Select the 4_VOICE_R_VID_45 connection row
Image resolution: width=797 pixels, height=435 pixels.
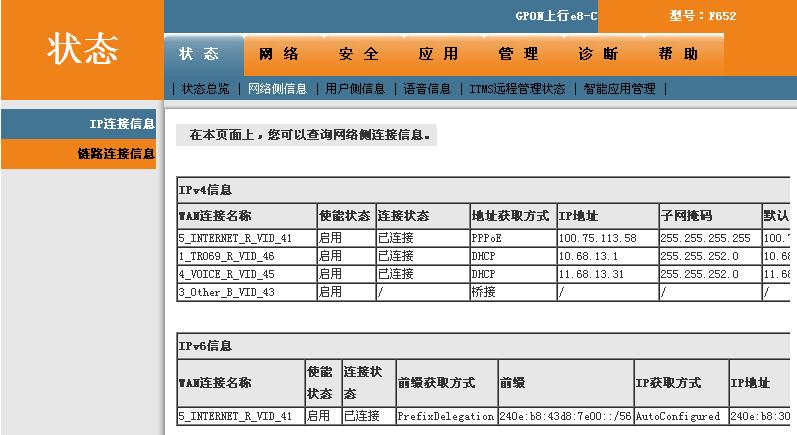click(226, 274)
